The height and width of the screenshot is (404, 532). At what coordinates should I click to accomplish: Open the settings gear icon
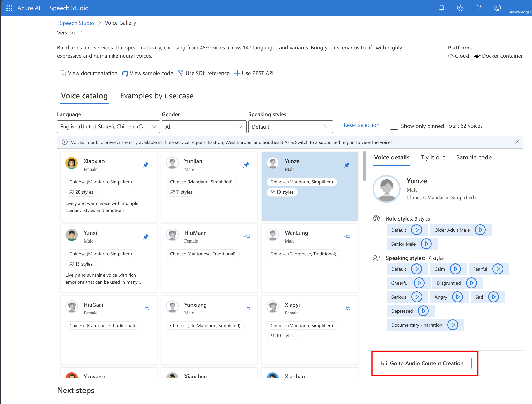point(460,8)
